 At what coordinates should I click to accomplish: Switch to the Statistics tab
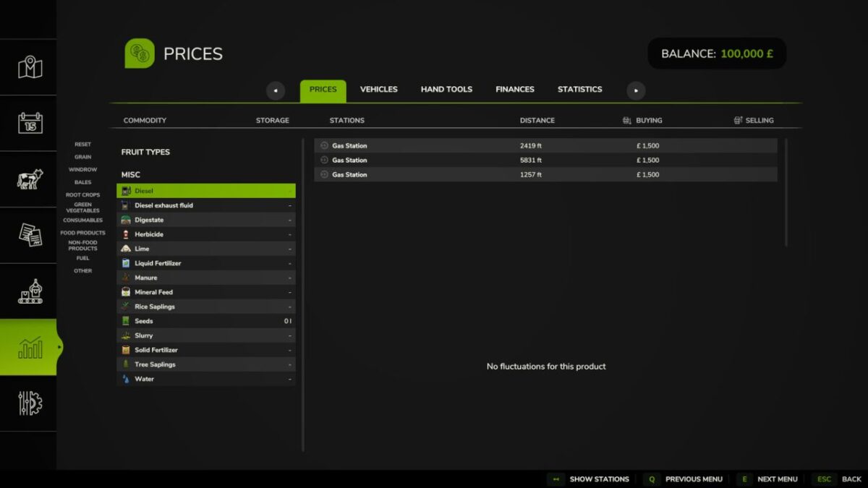coord(579,90)
